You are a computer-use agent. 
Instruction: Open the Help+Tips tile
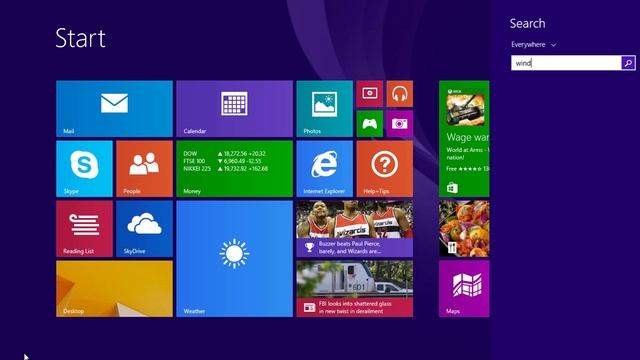click(x=384, y=169)
